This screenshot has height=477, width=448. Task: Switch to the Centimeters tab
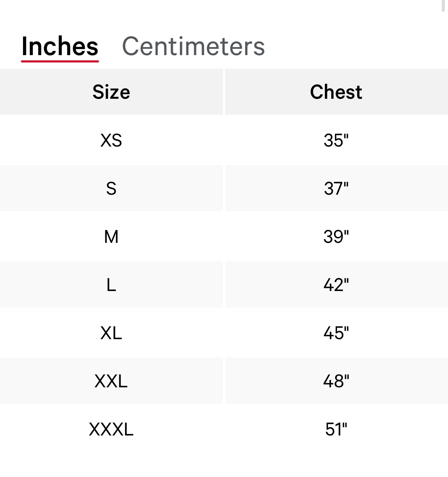coord(193,46)
